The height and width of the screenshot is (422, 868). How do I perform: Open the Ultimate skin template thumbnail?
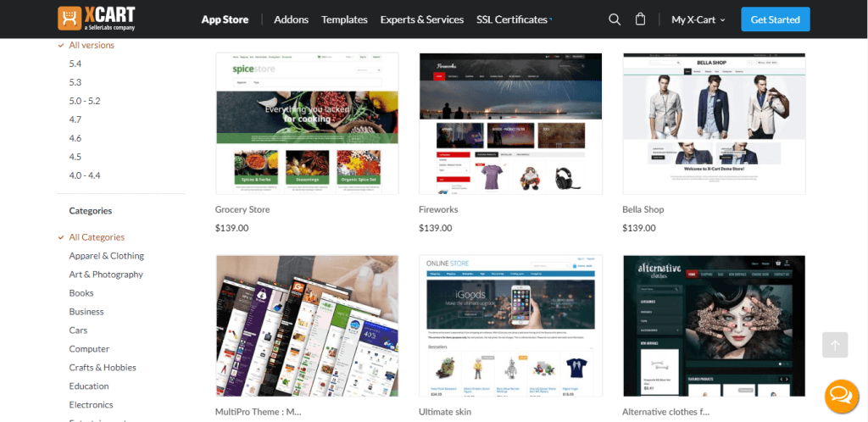[x=510, y=325]
